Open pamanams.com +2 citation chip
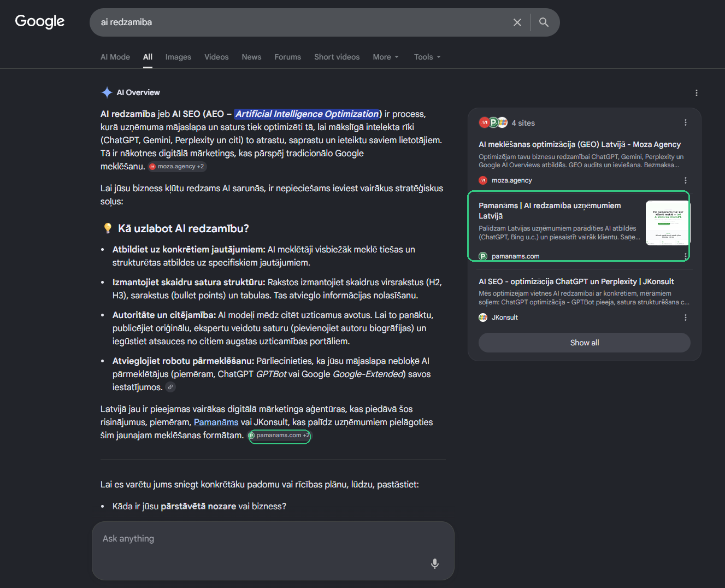Image resolution: width=725 pixels, height=588 pixels. coord(279,436)
